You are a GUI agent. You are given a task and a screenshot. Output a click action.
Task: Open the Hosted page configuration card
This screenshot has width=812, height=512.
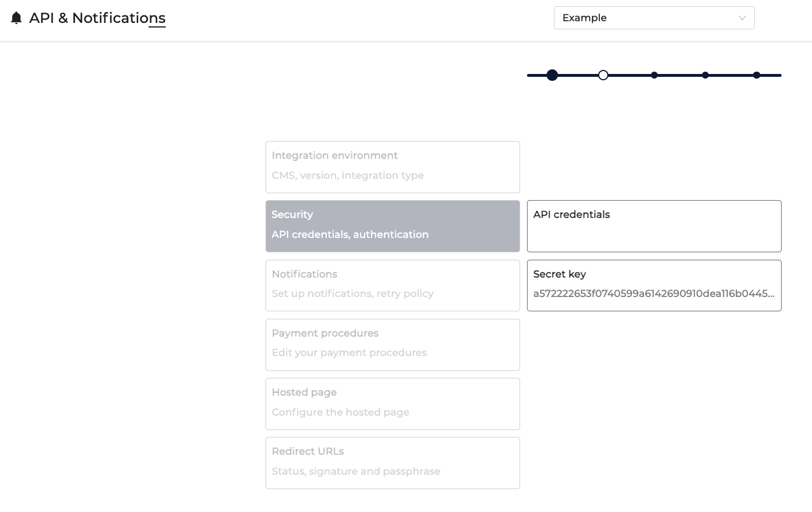[x=392, y=404]
